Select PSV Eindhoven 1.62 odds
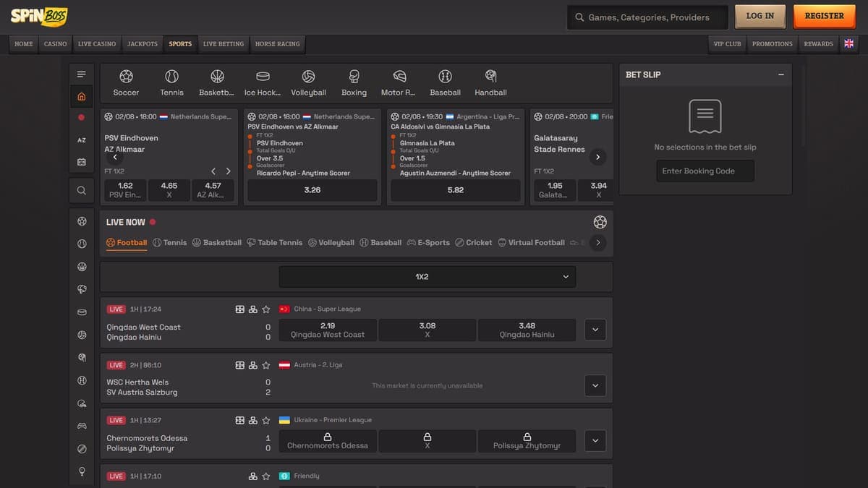Screen dimensions: 868x488 click(125, 190)
